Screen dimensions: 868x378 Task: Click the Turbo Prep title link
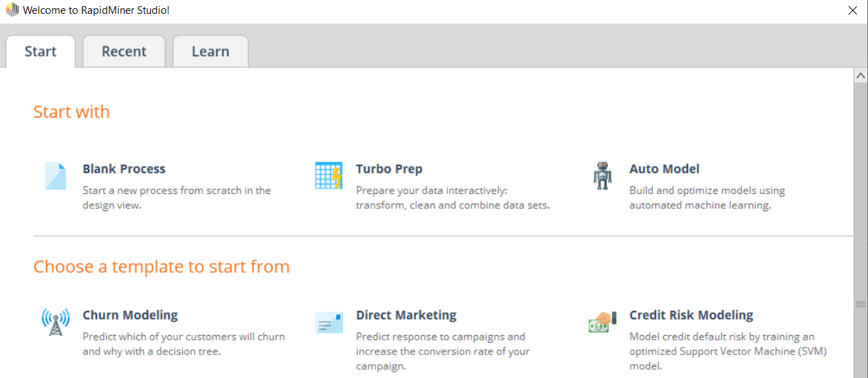pyautogui.click(x=389, y=169)
